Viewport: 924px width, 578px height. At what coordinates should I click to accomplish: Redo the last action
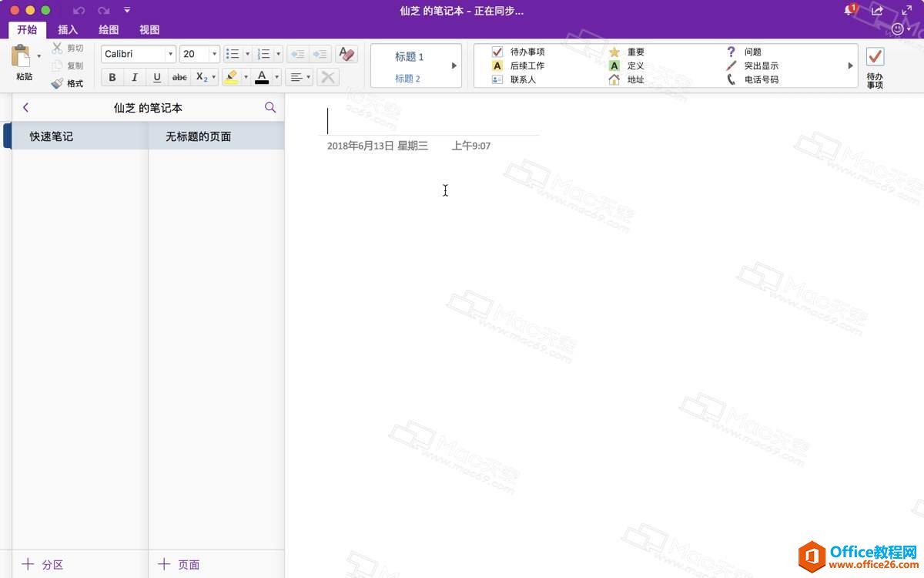tap(103, 11)
